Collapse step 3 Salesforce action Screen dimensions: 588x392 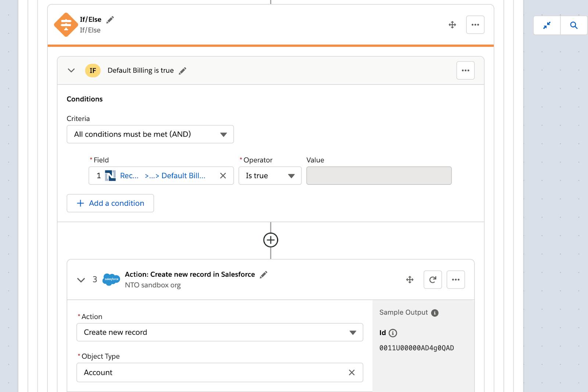point(81,280)
